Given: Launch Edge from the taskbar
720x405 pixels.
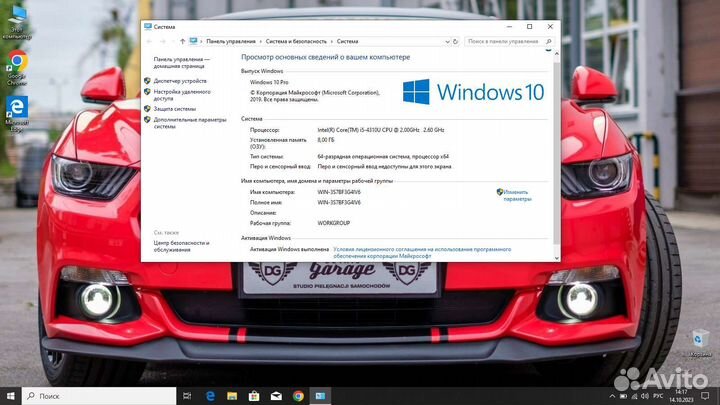Looking at the screenshot, I should coord(210,396).
